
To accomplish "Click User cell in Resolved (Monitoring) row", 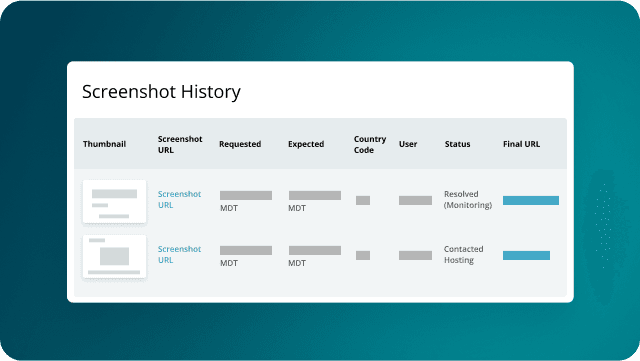I will point(415,200).
